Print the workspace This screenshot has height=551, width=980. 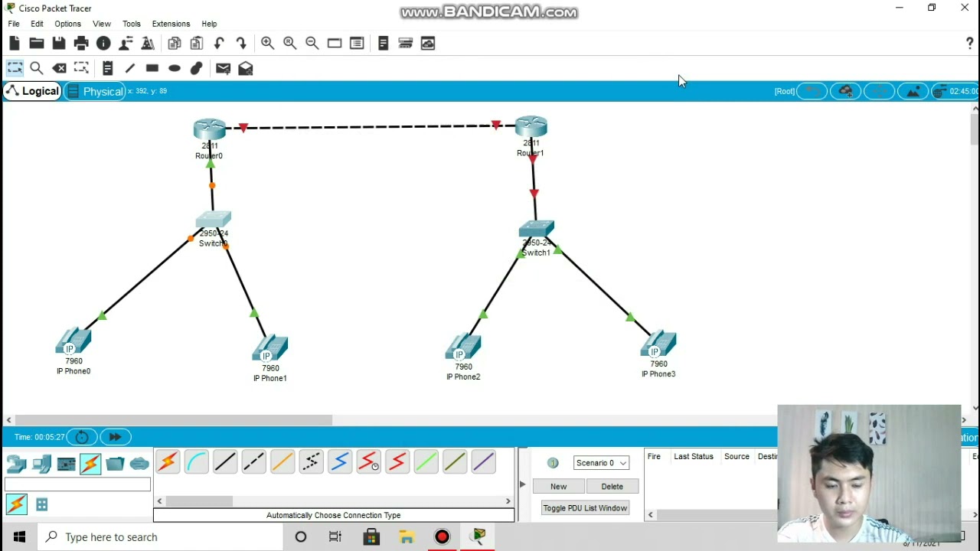tap(81, 44)
